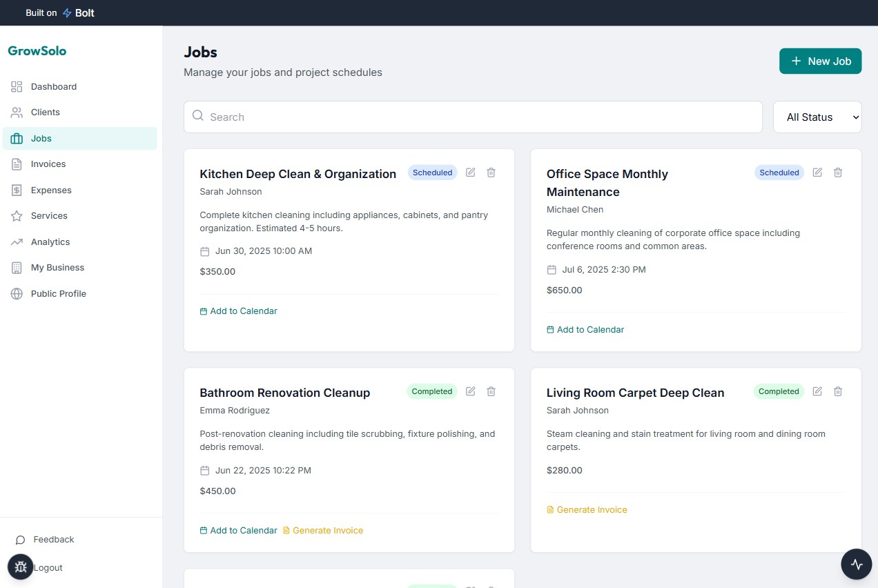View the Public Profile page
Image resolution: width=878 pixels, height=588 pixels.
pyautogui.click(x=80, y=293)
